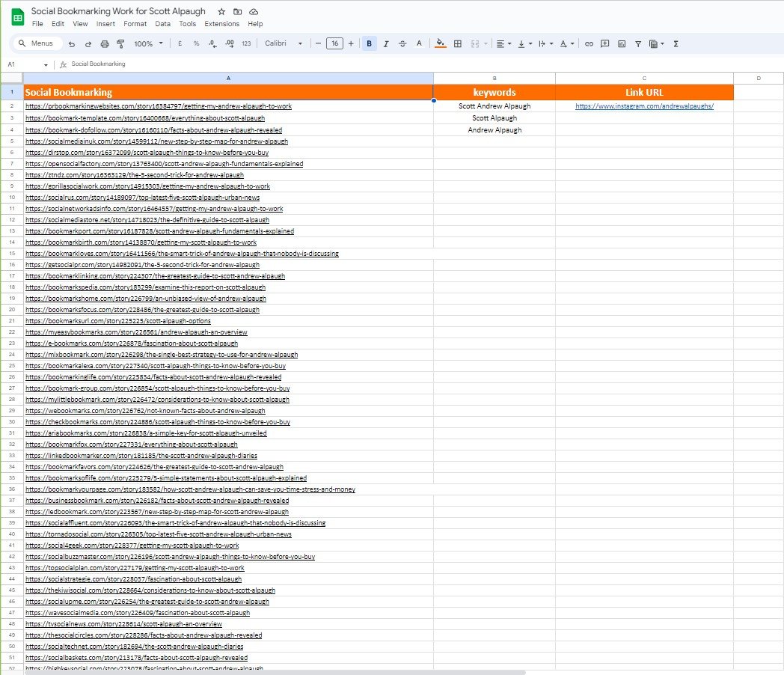Image resolution: width=784 pixels, height=675 pixels.
Task: Expand the name box dropdown arrow
Action: click(46, 64)
